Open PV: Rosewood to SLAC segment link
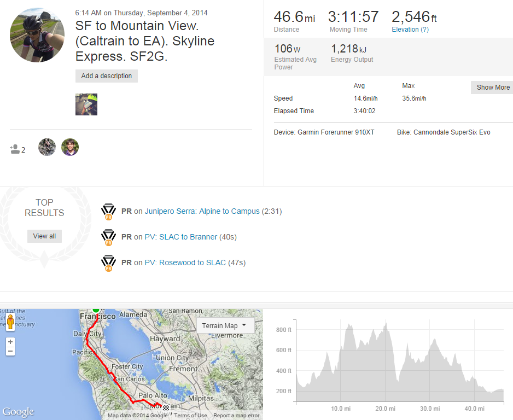The width and height of the screenshot is (513, 420). [185, 262]
